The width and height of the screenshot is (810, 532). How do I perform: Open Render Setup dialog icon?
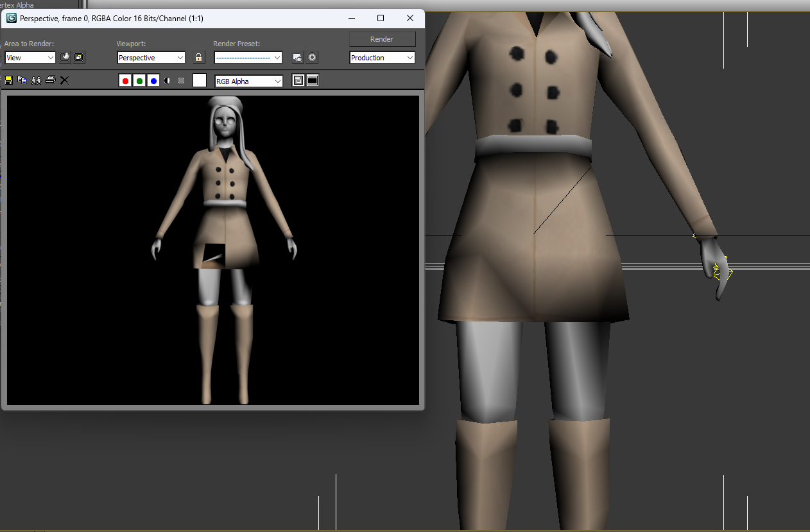[x=298, y=58]
